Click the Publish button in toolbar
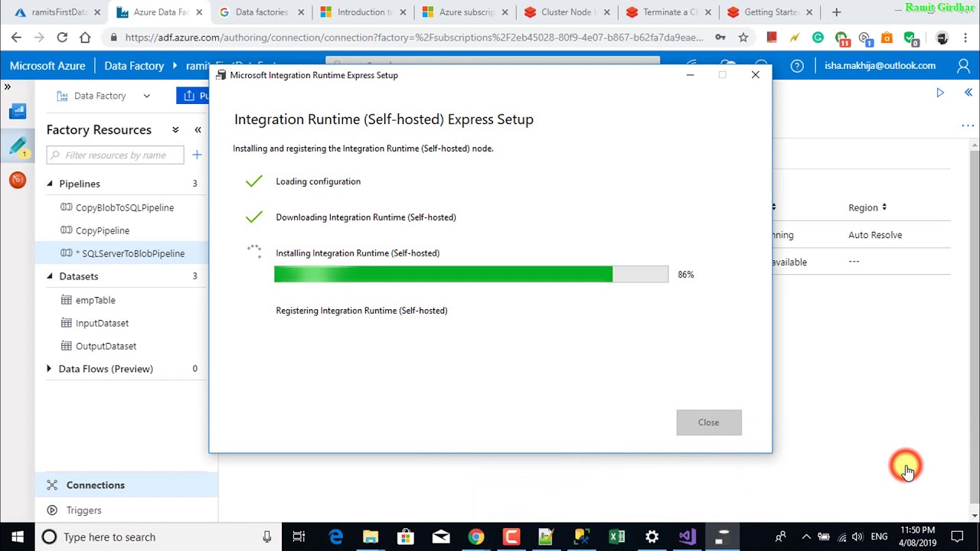 pyautogui.click(x=193, y=96)
